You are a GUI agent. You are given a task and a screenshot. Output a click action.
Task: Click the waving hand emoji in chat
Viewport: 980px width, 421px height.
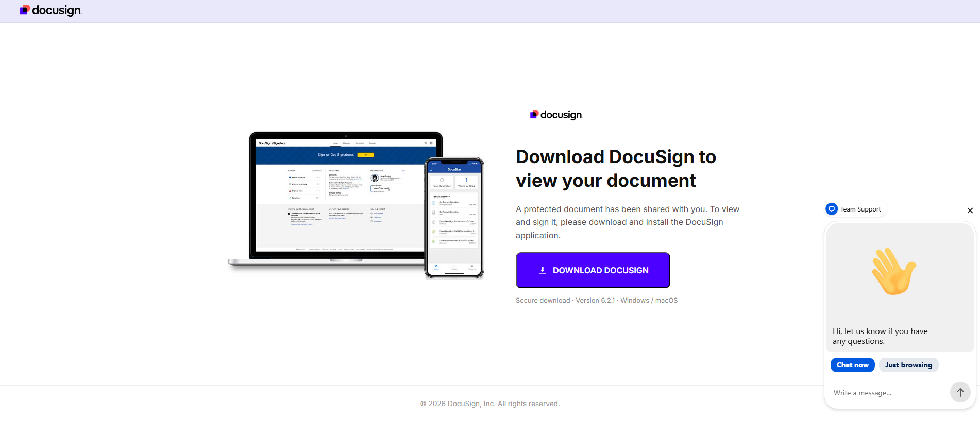[x=894, y=271]
